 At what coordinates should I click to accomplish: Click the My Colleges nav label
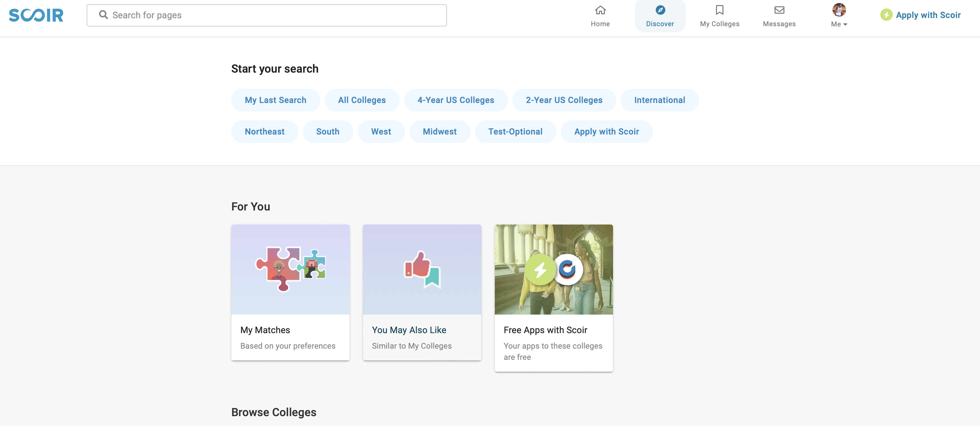(719, 24)
